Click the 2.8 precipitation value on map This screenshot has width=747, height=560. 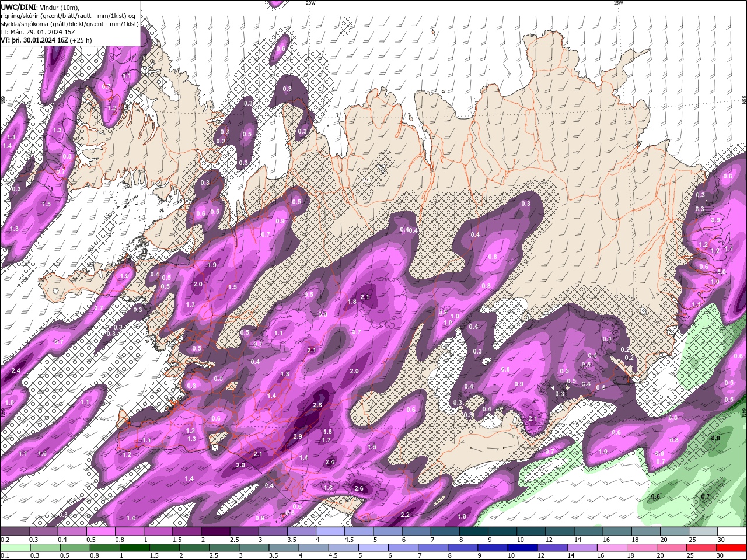pyautogui.click(x=317, y=405)
